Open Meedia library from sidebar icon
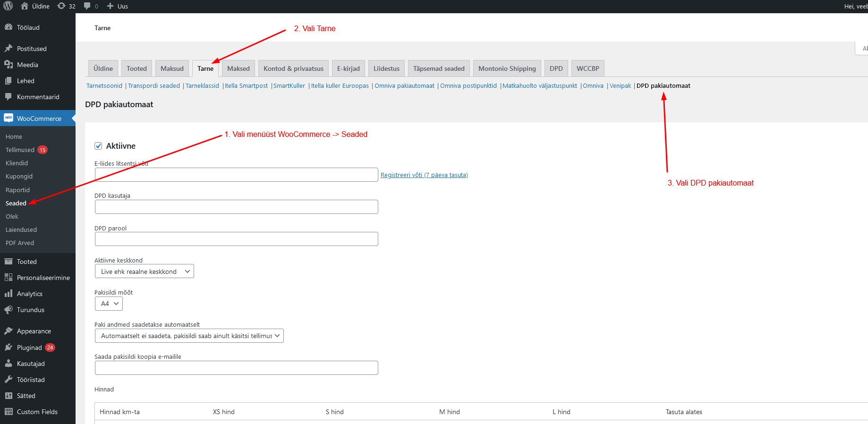This screenshot has width=868, height=424. (x=9, y=65)
